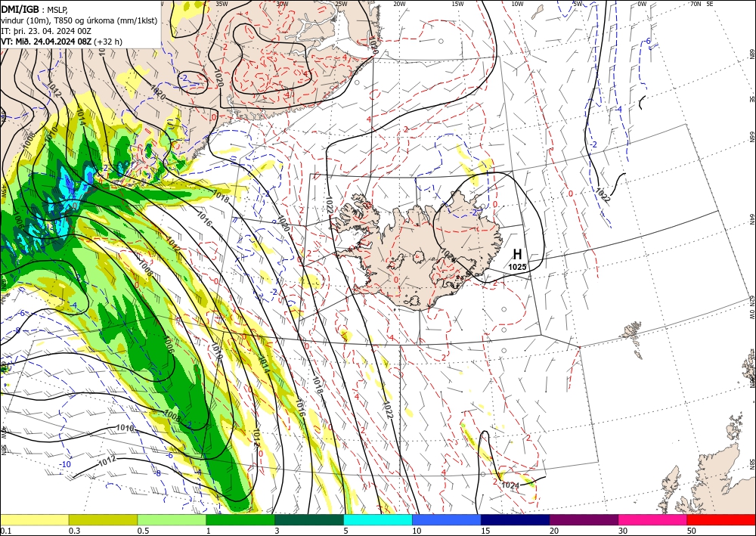Select the legend value 30
This screenshot has height=536, width=756.
click(x=623, y=531)
